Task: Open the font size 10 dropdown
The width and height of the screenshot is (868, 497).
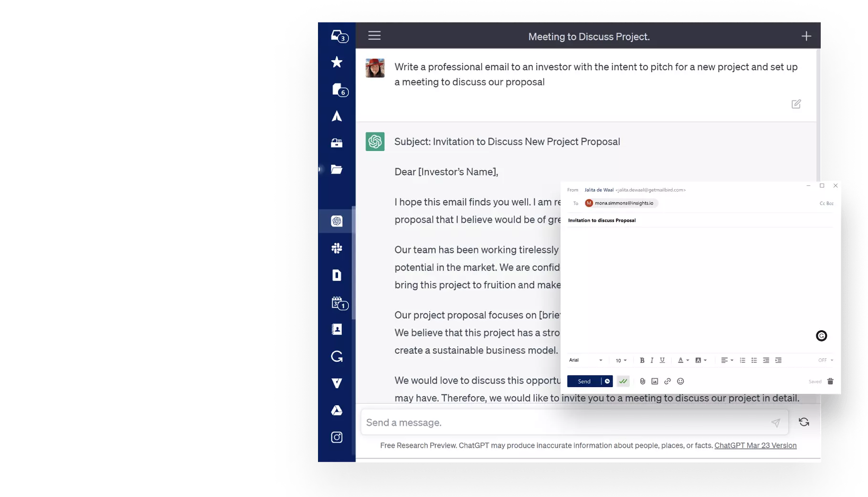Action: [x=621, y=360]
